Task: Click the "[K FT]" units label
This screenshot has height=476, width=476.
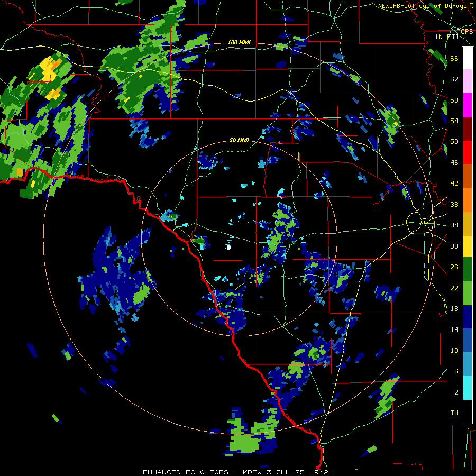Action: pos(447,36)
